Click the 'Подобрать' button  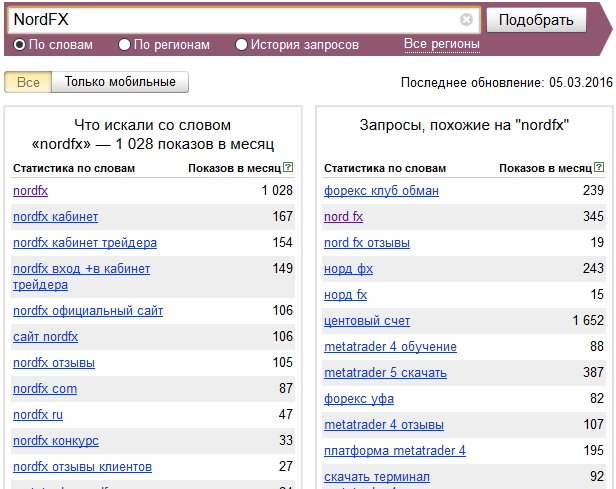click(x=536, y=20)
